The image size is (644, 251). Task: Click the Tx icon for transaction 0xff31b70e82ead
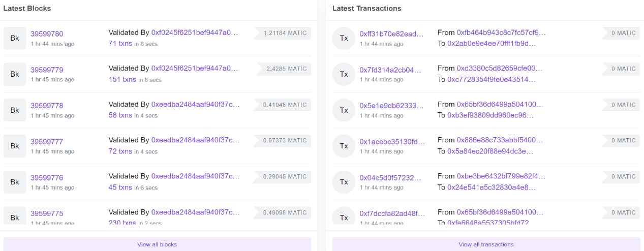coord(344,39)
